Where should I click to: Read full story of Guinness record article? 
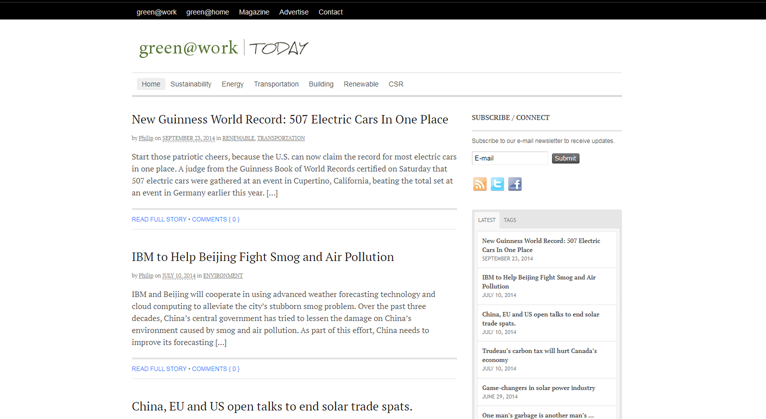pos(159,219)
